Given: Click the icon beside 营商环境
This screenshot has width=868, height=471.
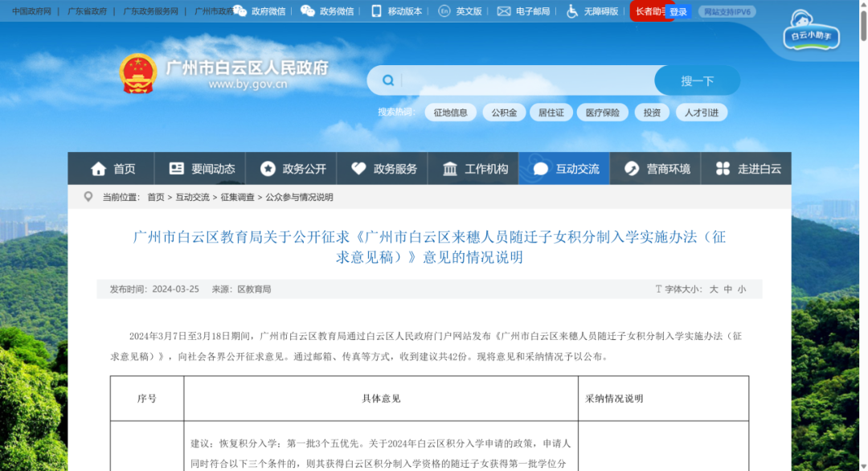Looking at the screenshot, I should [x=632, y=169].
